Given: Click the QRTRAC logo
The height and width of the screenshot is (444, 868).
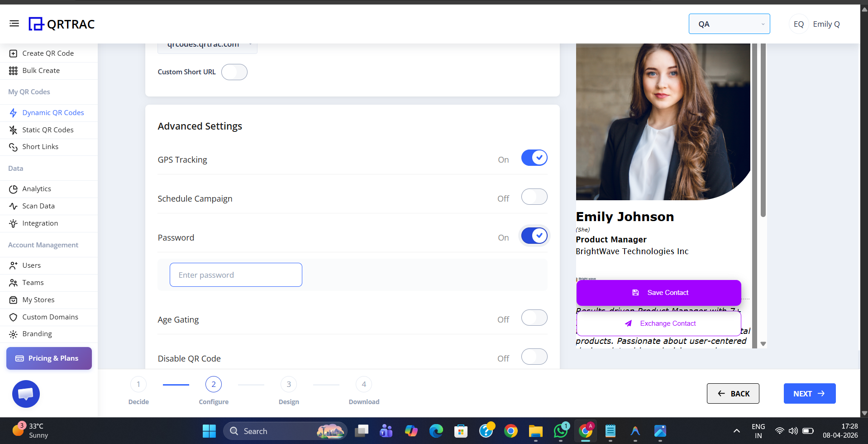Looking at the screenshot, I should (x=62, y=24).
